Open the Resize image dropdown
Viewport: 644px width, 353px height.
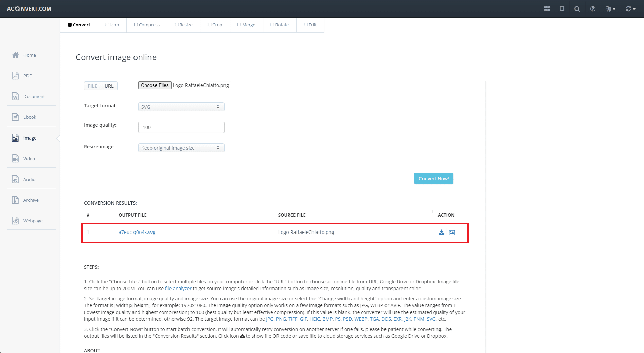[181, 148]
